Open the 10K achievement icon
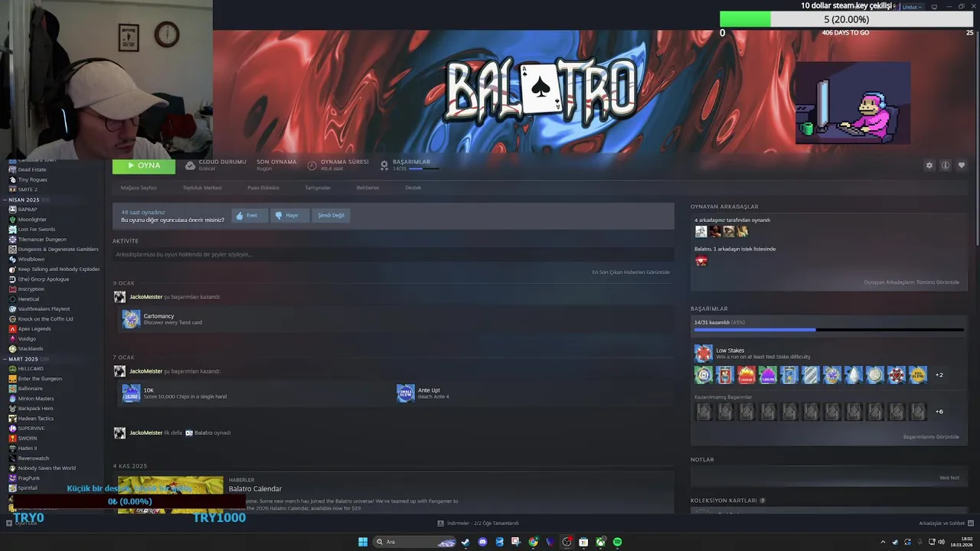The image size is (980, 551). click(131, 393)
